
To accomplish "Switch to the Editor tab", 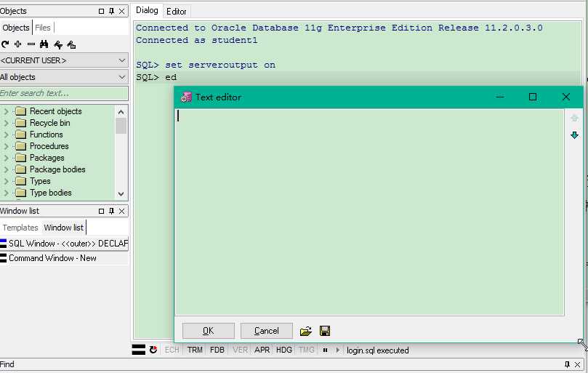I will pyautogui.click(x=176, y=12).
